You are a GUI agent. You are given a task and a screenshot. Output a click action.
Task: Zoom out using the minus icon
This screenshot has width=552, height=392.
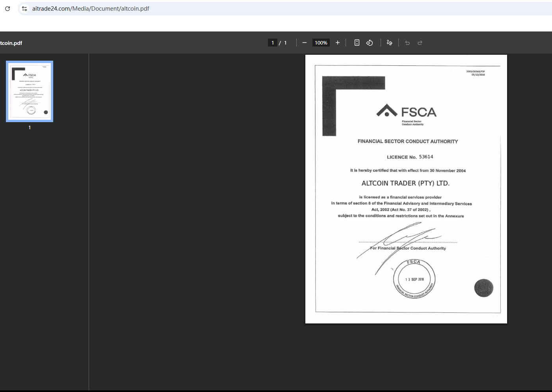pyautogui.click(x=305, y=43)
